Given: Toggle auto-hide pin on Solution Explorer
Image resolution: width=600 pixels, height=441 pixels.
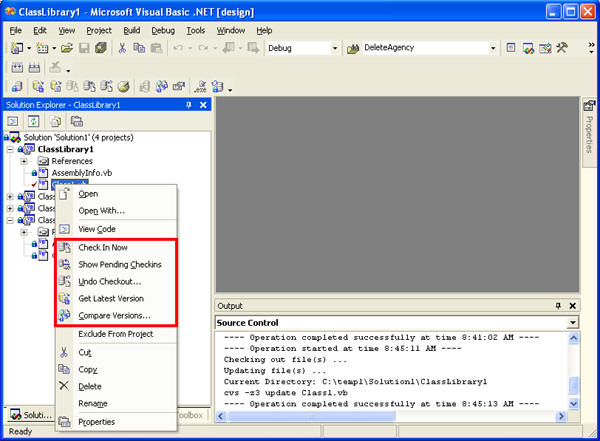Looking at the screenshot, I should 188,105.
